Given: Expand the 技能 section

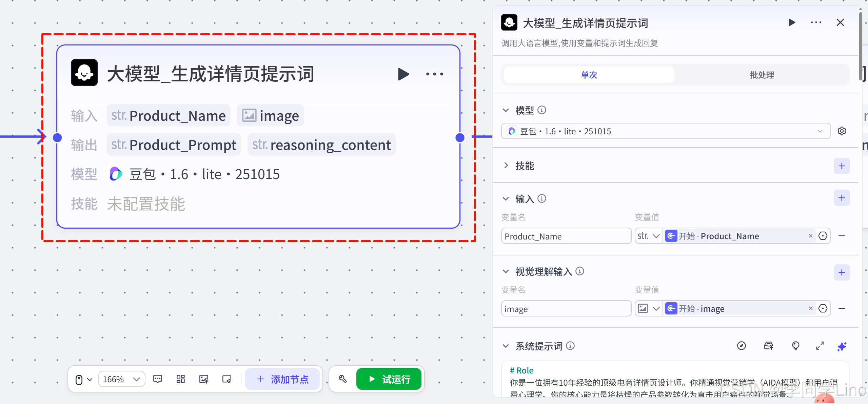Looking at the screenshot, I should pos(506,166).
